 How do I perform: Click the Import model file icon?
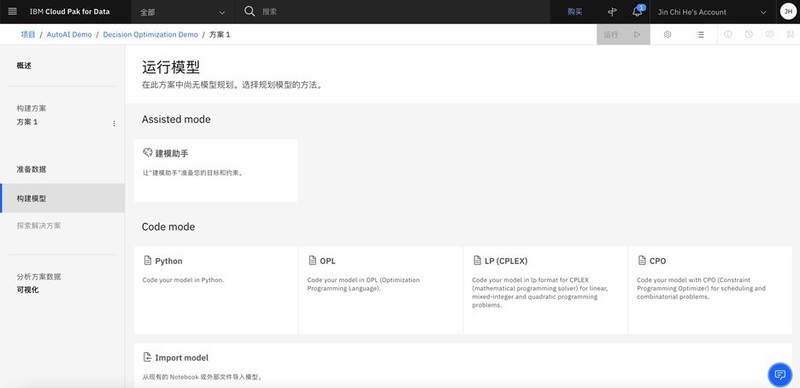(147, 357)
